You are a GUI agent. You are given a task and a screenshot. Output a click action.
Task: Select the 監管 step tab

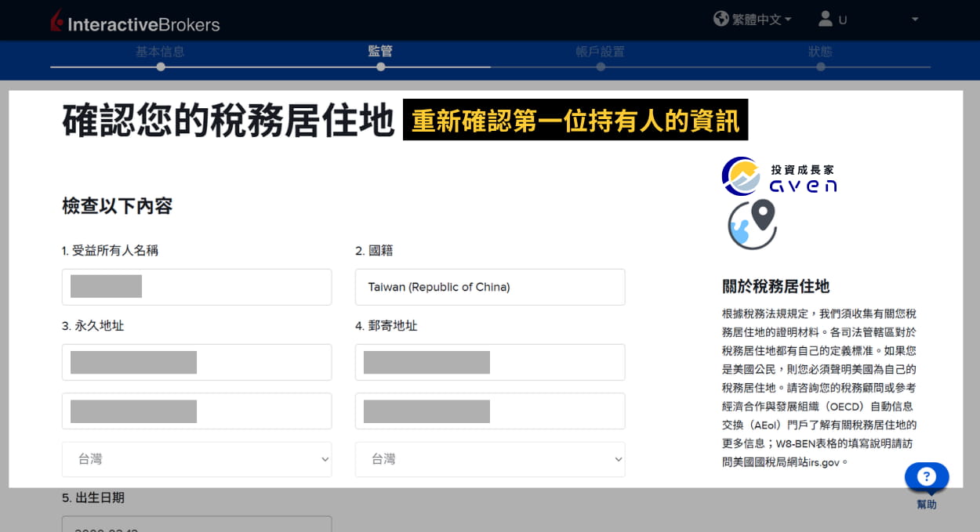(380, 52)
